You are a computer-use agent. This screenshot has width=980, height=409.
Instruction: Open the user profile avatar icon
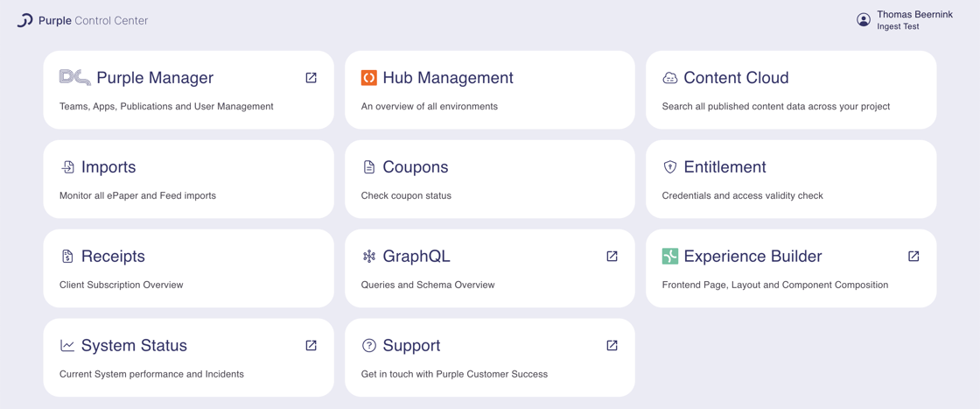863,20
